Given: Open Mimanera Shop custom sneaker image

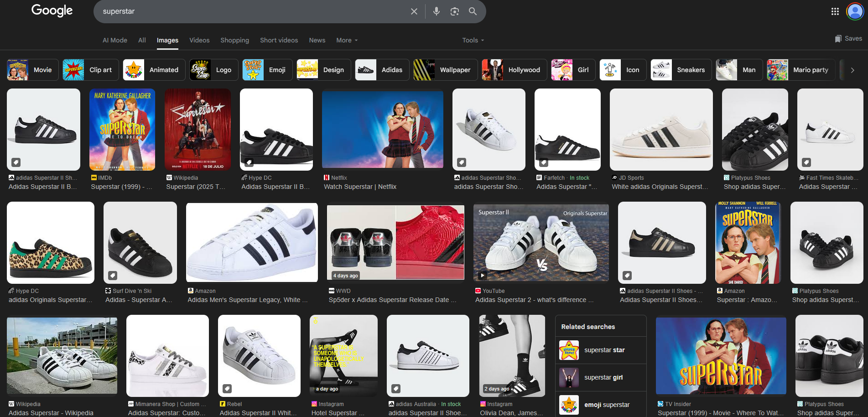Looking at the screenshot, I should click(x=167, y=356).
